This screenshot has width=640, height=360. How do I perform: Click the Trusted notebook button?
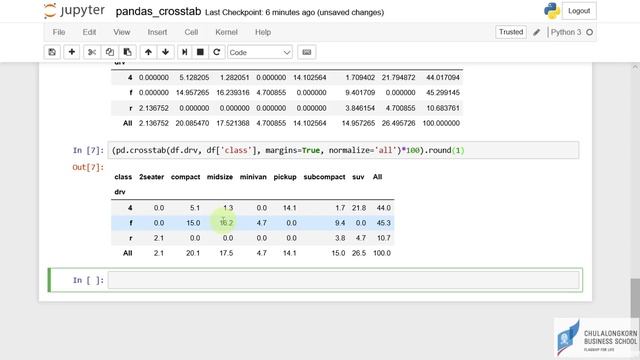tap(511, 32)
